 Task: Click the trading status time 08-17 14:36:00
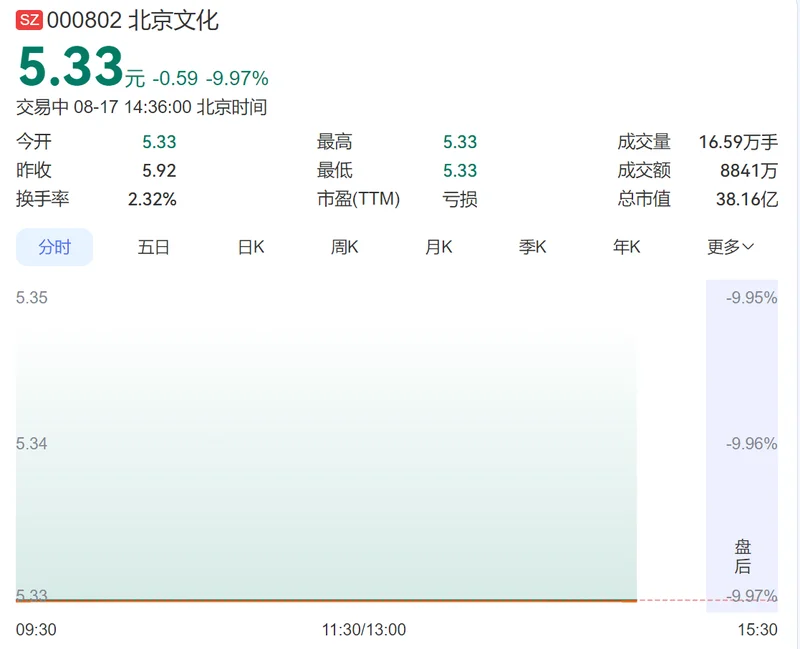(133, 107)
